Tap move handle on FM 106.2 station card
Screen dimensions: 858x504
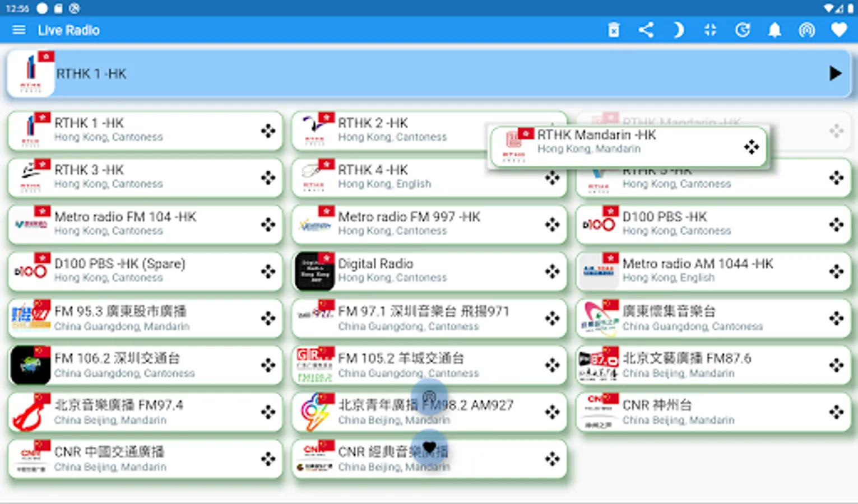point(268,365)
